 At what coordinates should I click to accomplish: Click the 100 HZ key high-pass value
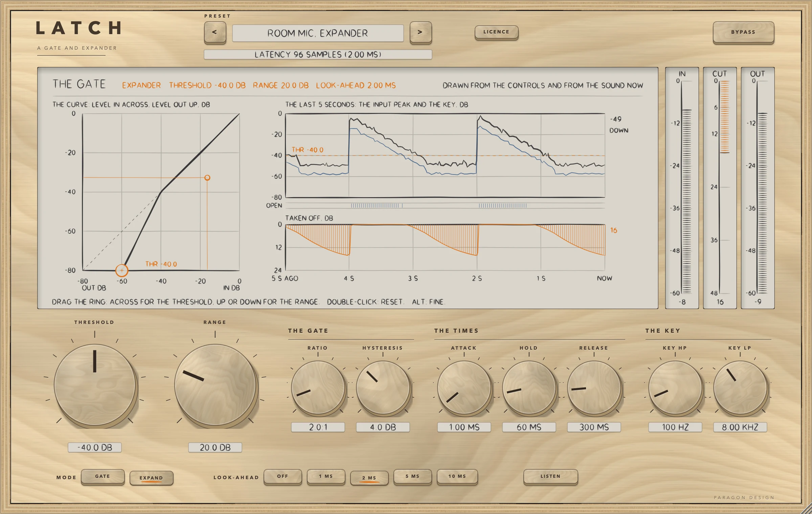675,427
